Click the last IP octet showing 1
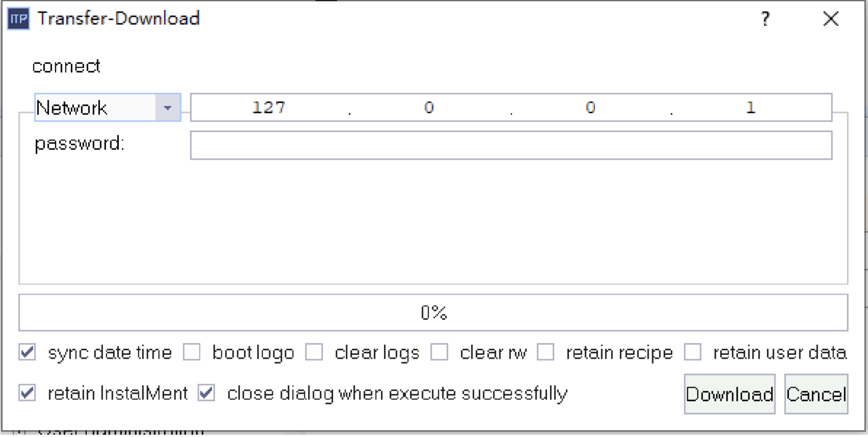 coord(751,108)
